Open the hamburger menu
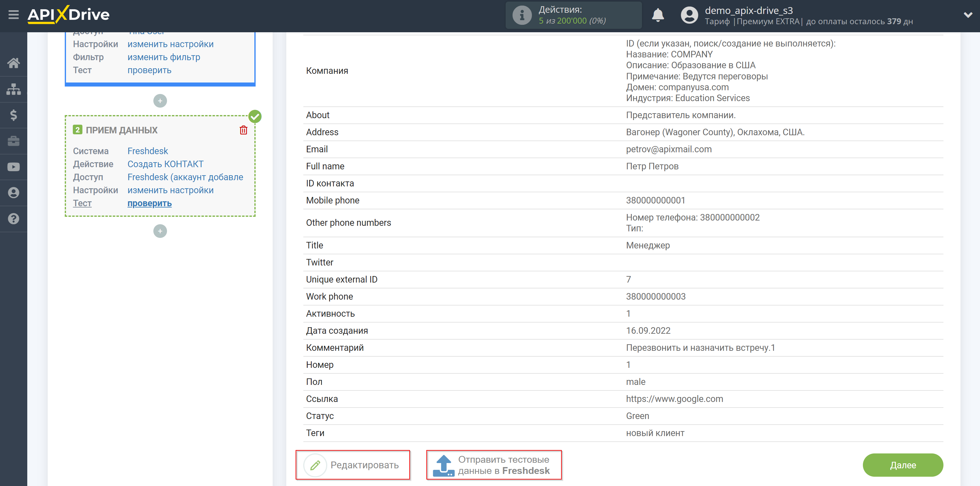980x486 pixels. point(14,15)
